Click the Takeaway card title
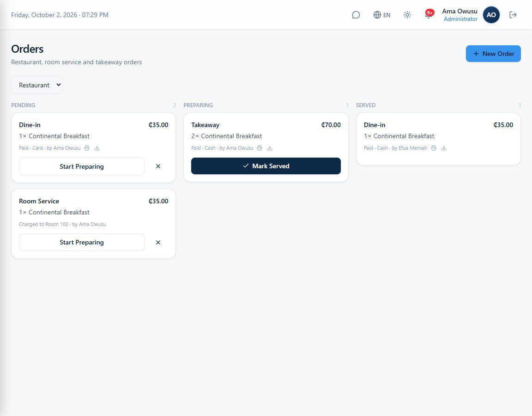The height and width of the screenshot is (416, 532). pos(205,125)
